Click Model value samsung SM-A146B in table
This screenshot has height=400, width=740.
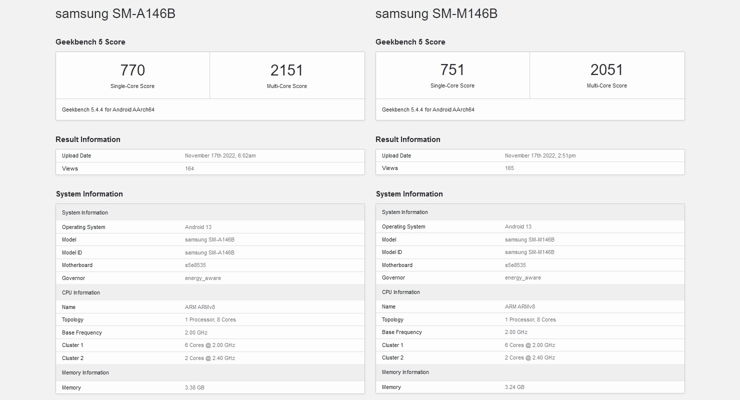[210, 240]
